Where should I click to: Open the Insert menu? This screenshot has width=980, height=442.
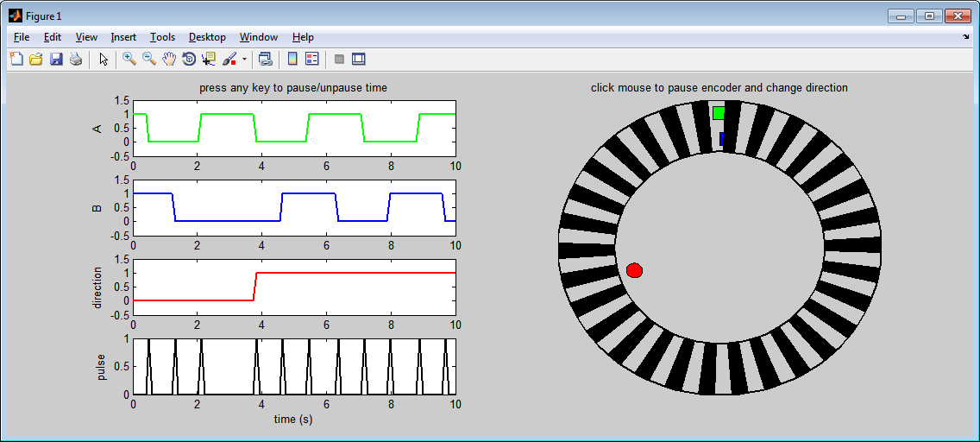(x=123, y=37)
